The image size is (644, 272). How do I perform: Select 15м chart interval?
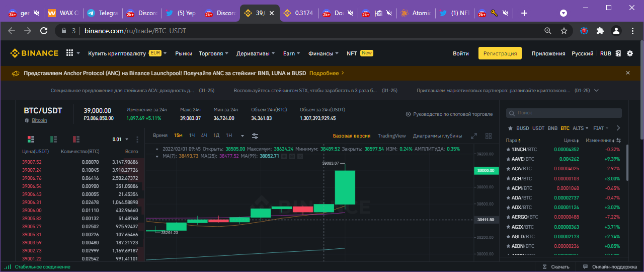coord(178,135)
